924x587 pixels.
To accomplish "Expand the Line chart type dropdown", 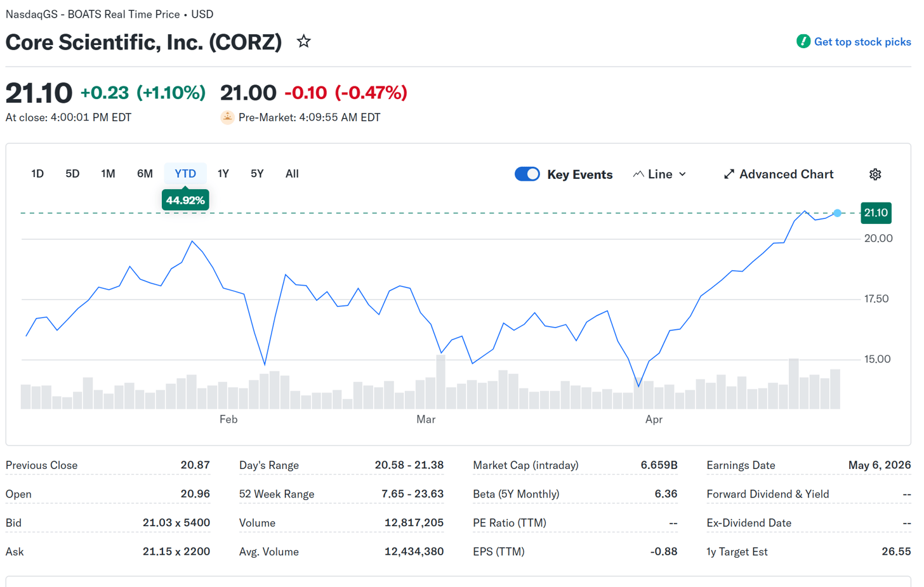I will coord(682,175).
